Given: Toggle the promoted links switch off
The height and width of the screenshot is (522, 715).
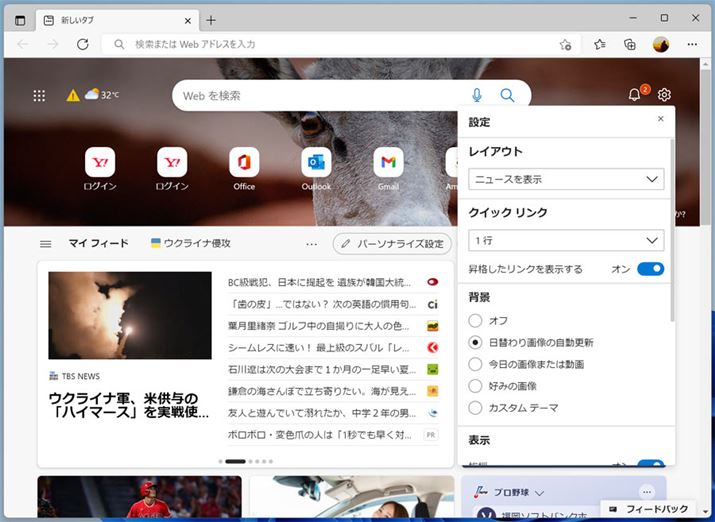Looking at the screenshot, I should [x=650, y=269].
